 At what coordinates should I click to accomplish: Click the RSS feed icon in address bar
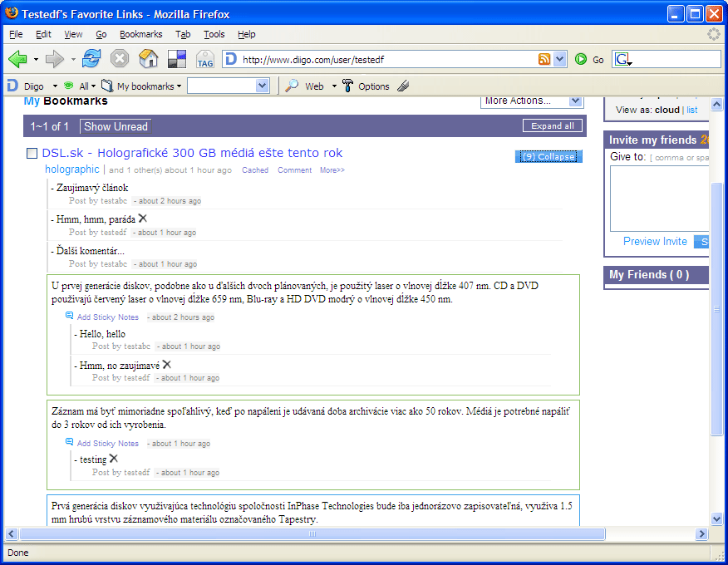544,59
